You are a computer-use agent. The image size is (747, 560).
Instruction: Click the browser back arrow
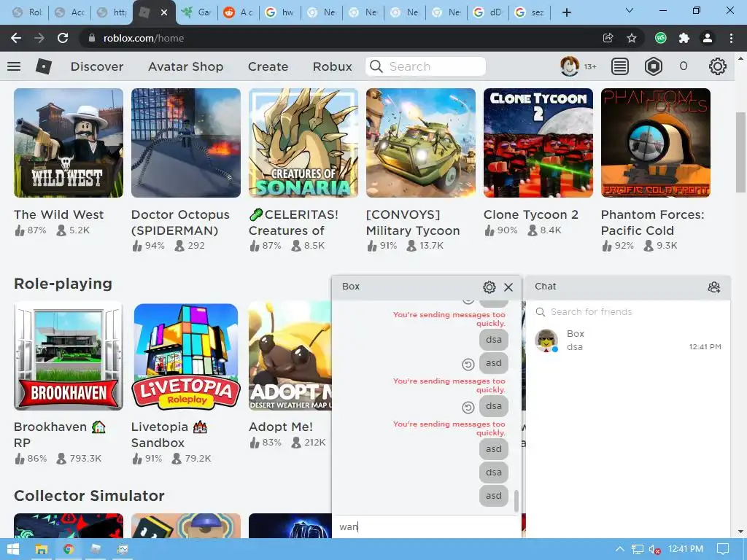(x=16, y=38)
